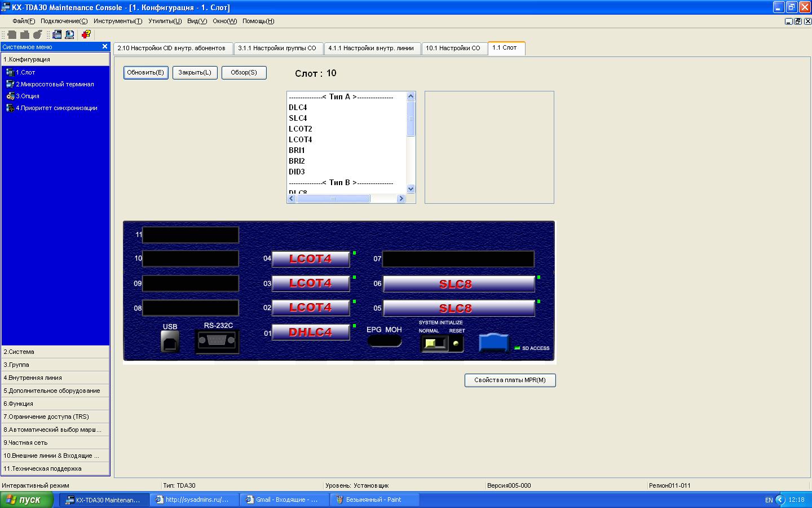Switch to Безымянный - Paint in taskbar
Viewport: 812px width, 508px height.
pyautogui.click(x=374, y=500)
